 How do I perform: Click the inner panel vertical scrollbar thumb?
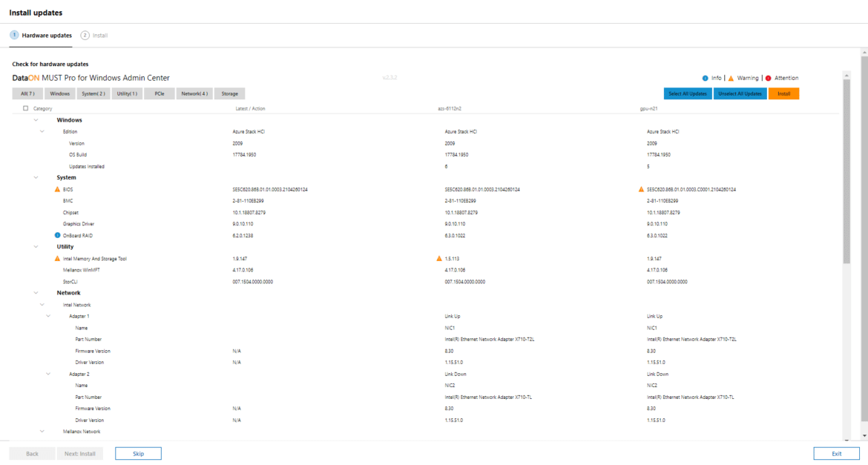846,171
